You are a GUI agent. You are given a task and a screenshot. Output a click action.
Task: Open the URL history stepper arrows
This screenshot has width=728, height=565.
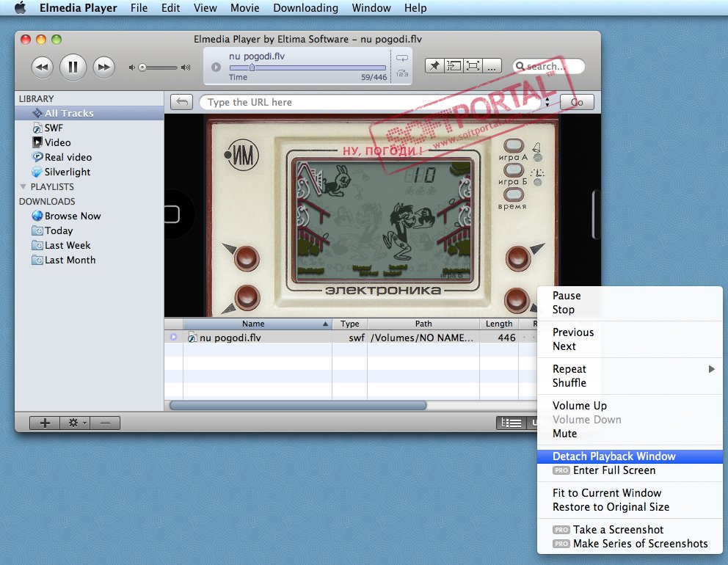(547, 102)
